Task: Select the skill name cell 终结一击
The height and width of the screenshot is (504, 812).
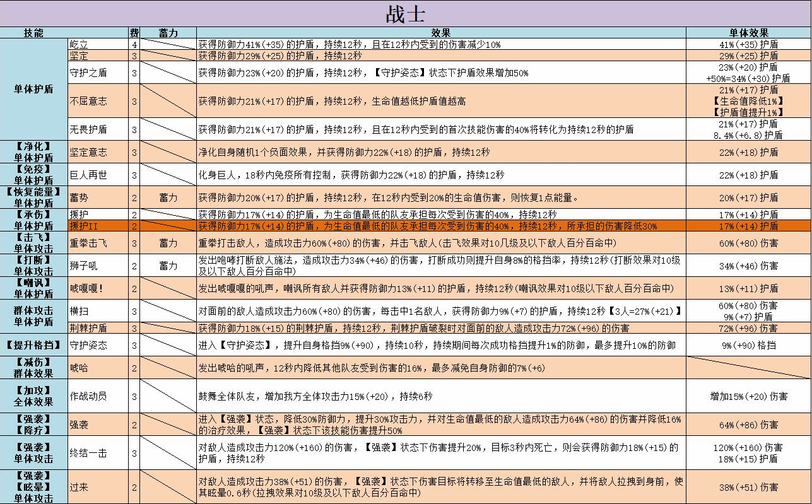Action: pos(98,453)
